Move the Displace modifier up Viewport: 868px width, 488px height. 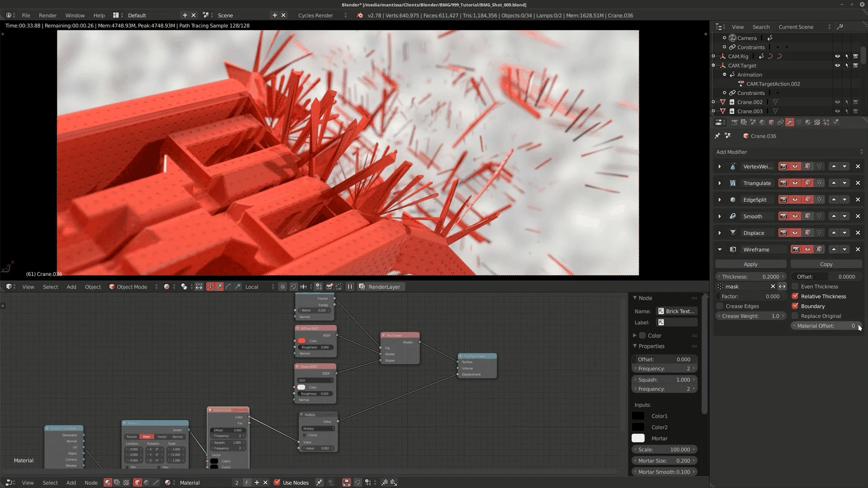tap(834, 233)
